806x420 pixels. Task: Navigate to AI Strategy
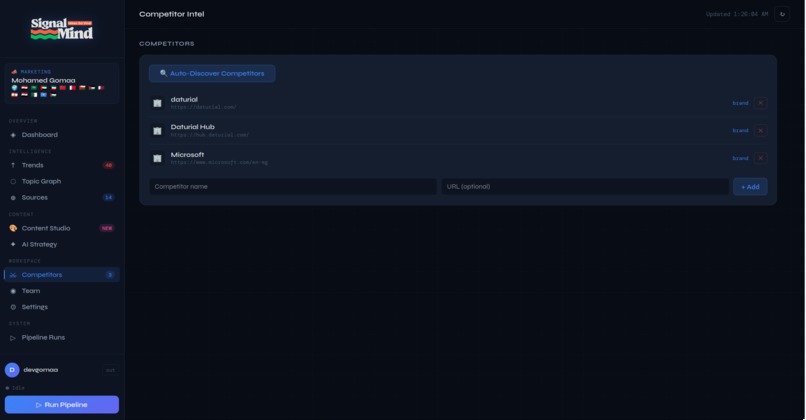pos(62,245)
